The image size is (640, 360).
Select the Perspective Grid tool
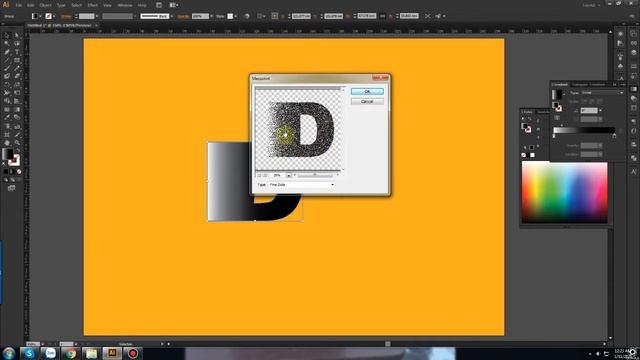pos(17,101)
